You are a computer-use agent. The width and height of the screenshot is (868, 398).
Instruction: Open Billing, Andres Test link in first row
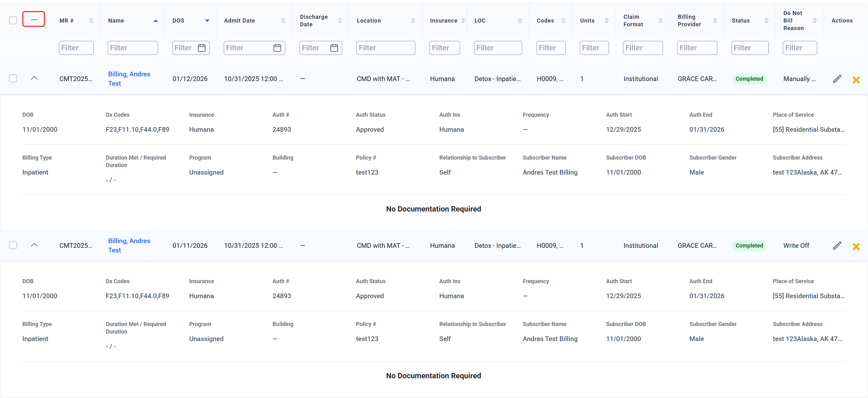[129, 79]
